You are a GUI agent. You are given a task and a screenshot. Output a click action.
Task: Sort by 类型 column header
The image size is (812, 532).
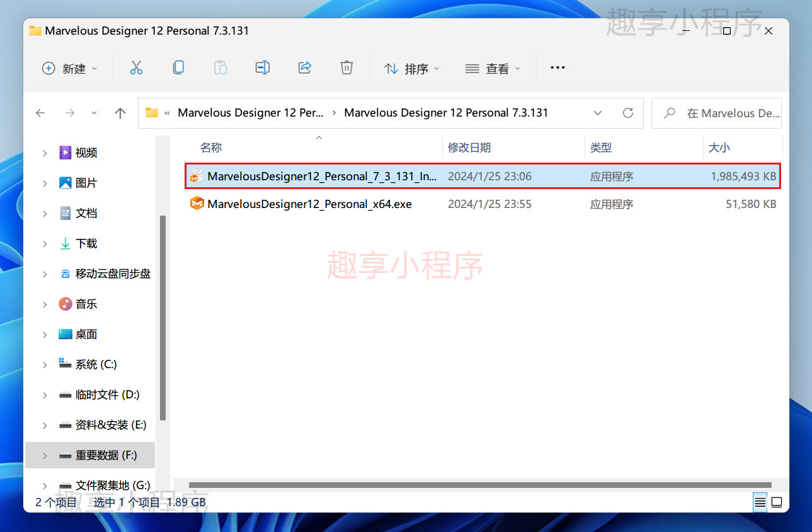point(601,147)
